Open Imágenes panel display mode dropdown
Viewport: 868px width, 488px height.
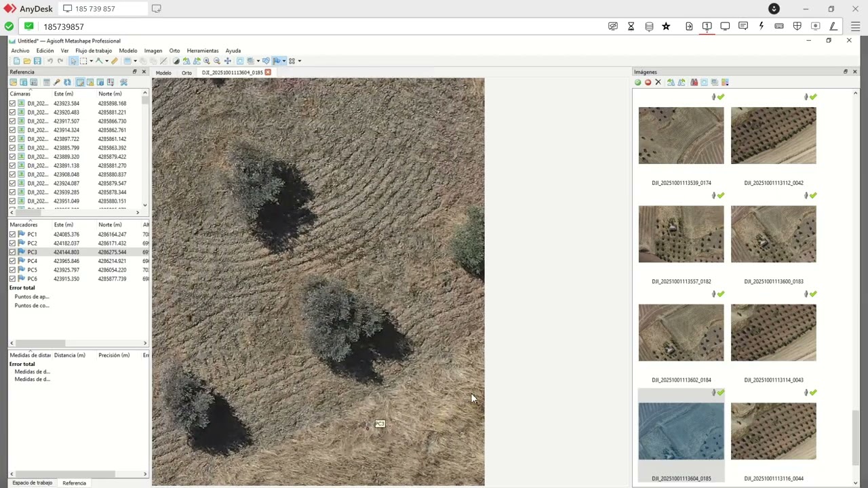(x=725, y=82)
